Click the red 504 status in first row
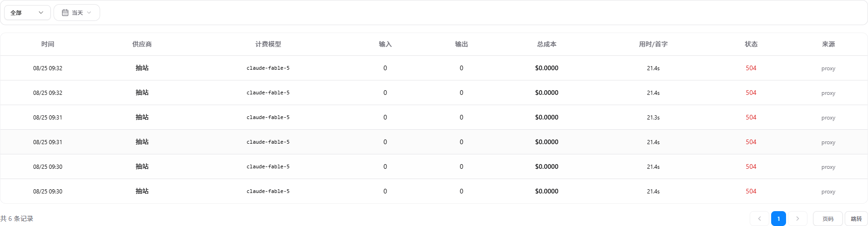This screenshot has height=226, width=868. pyautogui.click(x=751, y=68)
